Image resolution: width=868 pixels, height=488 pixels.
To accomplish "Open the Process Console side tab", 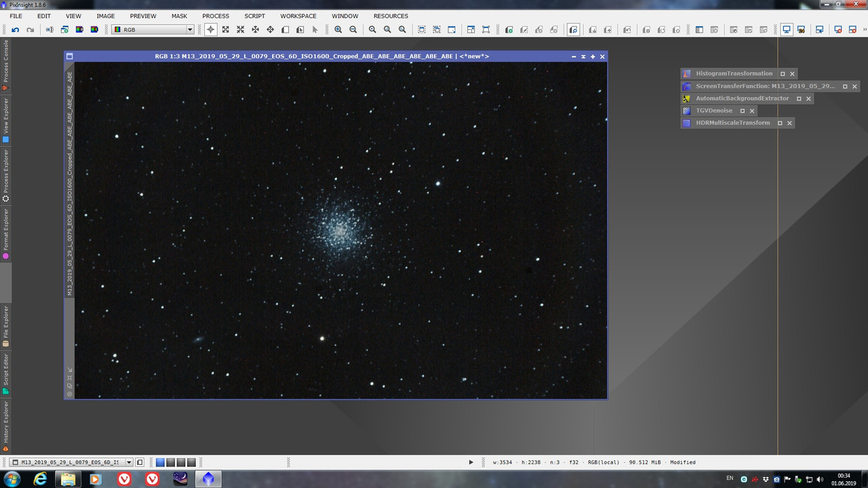I will [5, 66].
